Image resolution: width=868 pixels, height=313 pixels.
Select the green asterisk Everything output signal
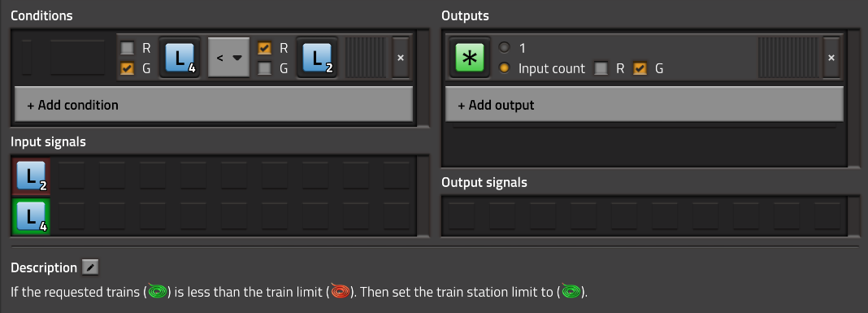coord(470,58)
